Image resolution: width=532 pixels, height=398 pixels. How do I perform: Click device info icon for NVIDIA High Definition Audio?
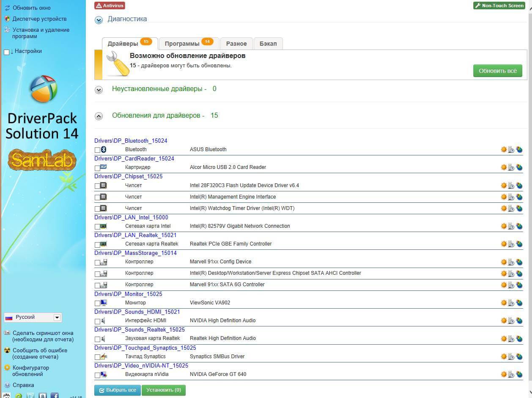(x=511, y=321)
